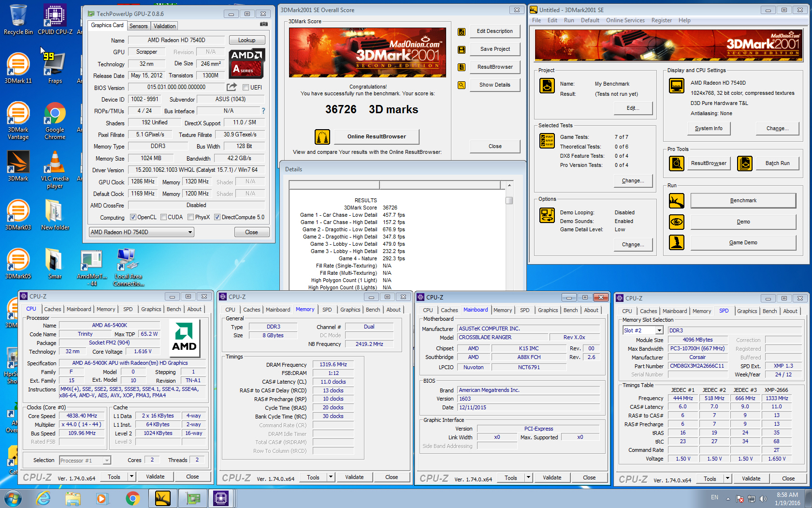Open the Processor #1 selection dropdown
The width and height of the screenshot is (812, 508).
85,461
